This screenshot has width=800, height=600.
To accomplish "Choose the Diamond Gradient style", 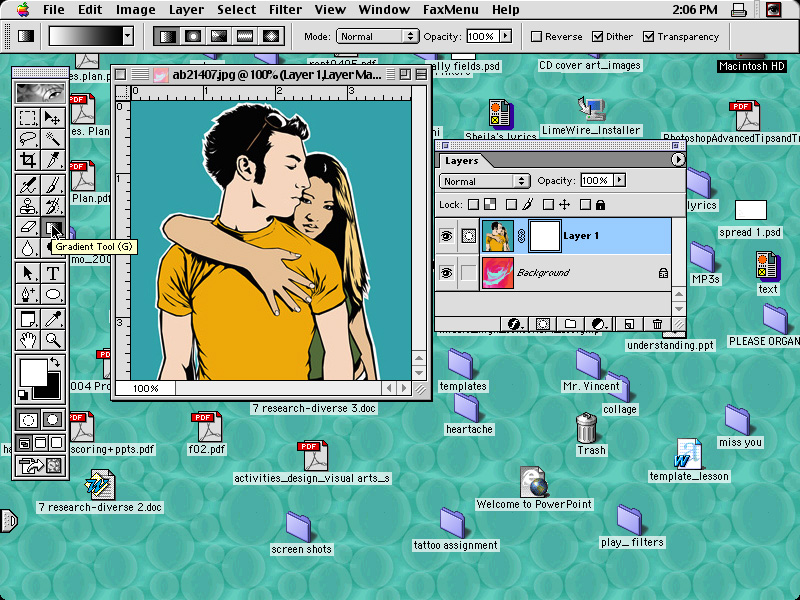I will [x=271, y=36].
